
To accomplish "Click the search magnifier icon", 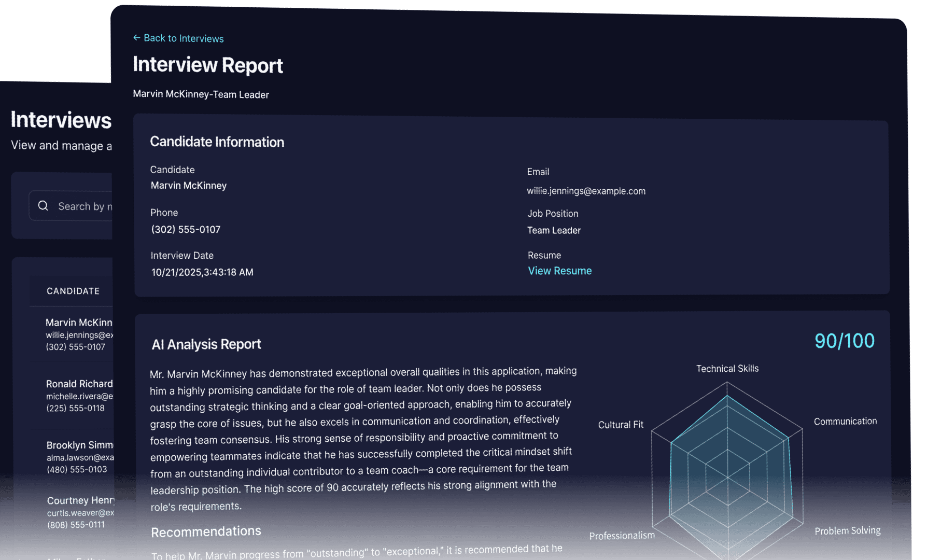I will click(x=44, y=206).
